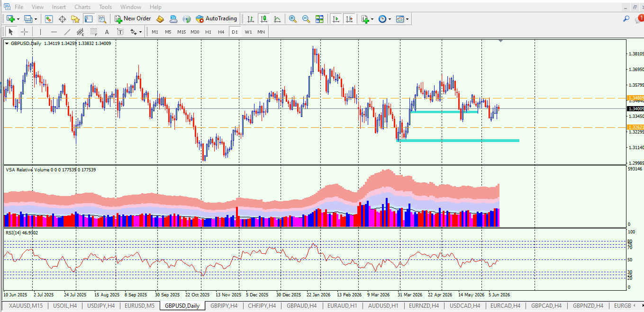Switch to Bar Chart display
The image size is (644, 312).
[250, 19]
